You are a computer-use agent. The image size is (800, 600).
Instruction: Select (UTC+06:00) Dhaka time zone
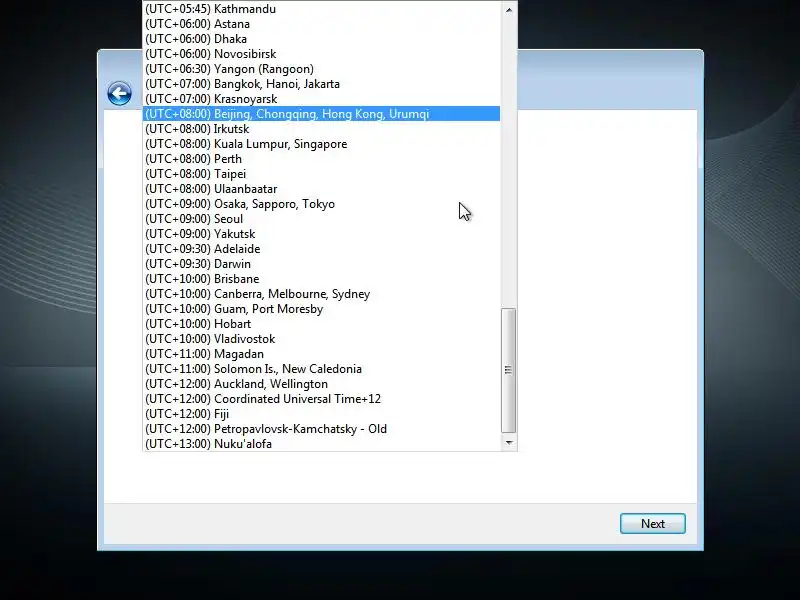click(x=321, y=39)
